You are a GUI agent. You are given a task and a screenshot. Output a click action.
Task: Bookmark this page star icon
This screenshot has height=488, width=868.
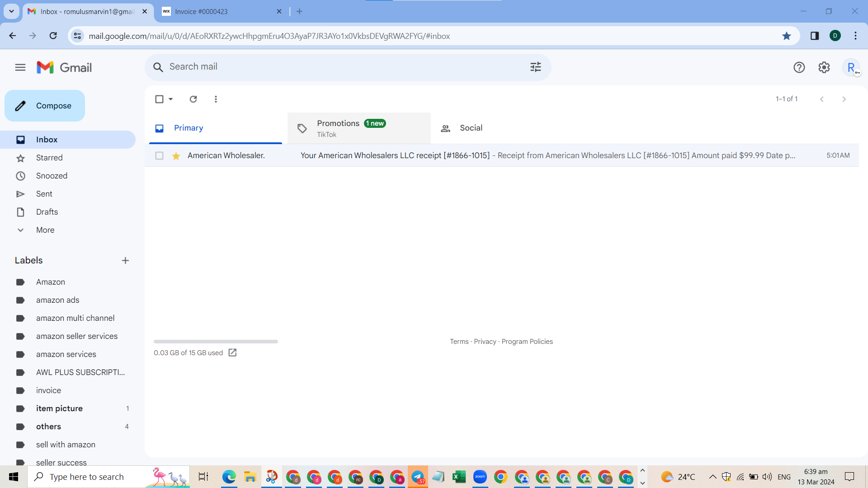(787, 36)
